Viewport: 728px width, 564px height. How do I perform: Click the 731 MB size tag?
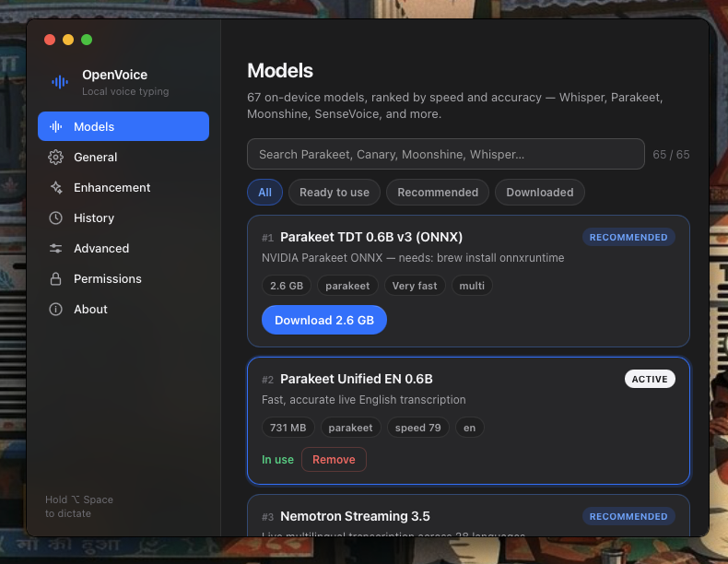tap(288, 428)
